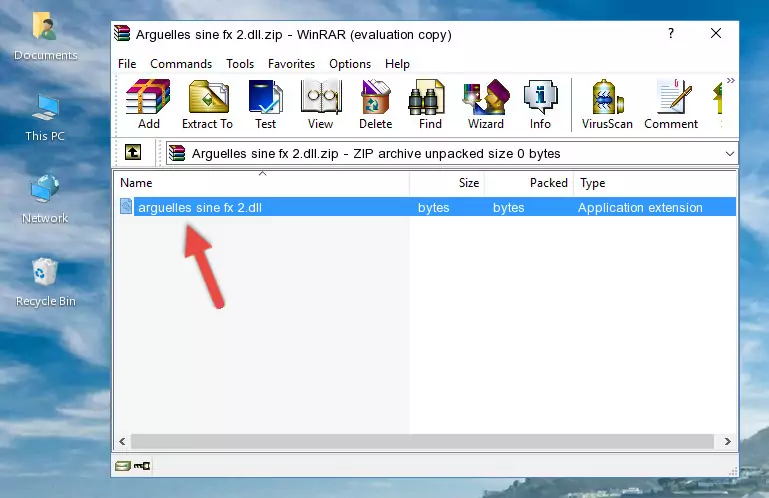This screenshot has height=498, width=769.
Task: Click the horizontal scrollbar track
Action: tap(422, 442)
